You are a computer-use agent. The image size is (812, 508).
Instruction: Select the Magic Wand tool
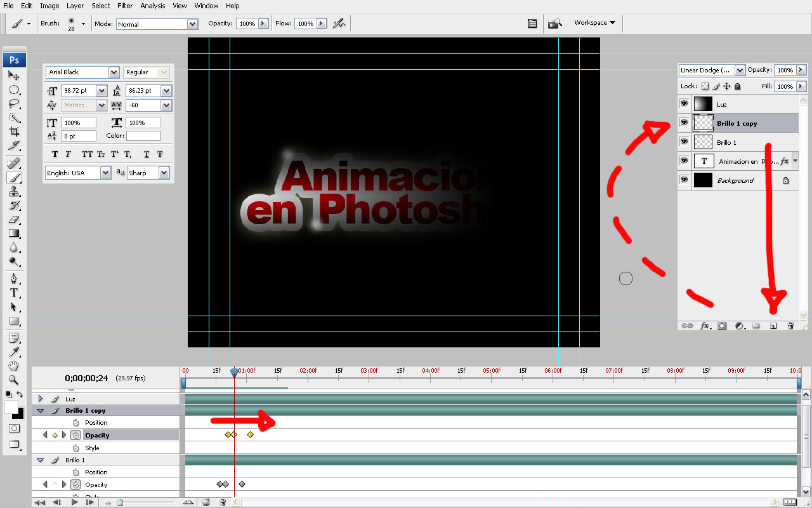point(14,117)
